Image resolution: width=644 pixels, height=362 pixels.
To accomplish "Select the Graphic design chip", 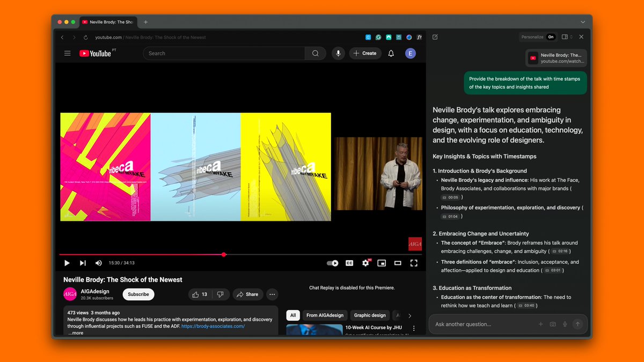I will pyautogui.click(x=370, y=315).
